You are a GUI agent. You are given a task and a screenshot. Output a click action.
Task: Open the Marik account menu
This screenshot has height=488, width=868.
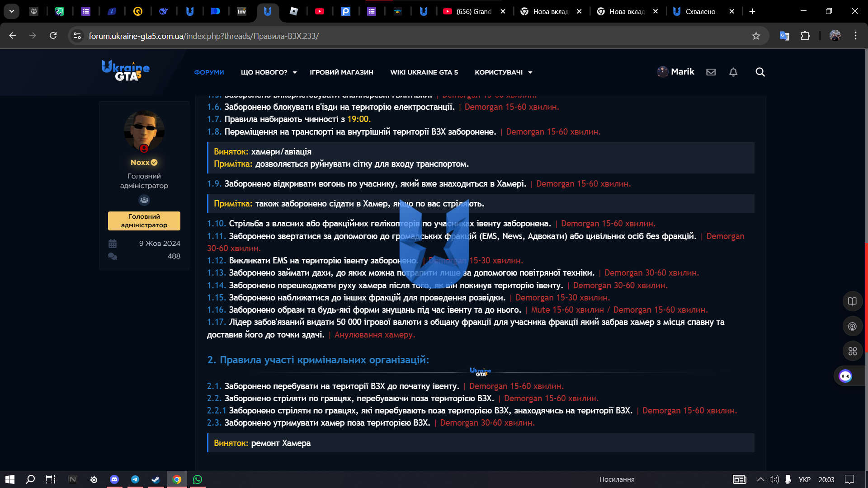pos(676,72)
